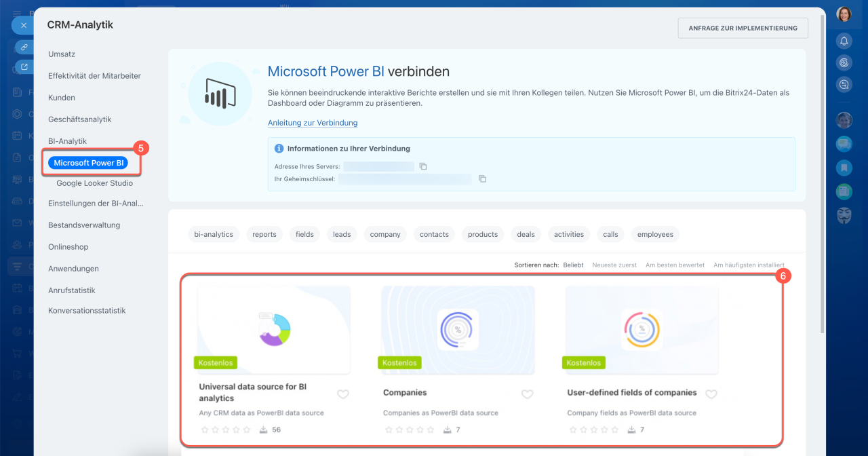Filter by deals tag
868x456 pixels.
tap(526, 234)
